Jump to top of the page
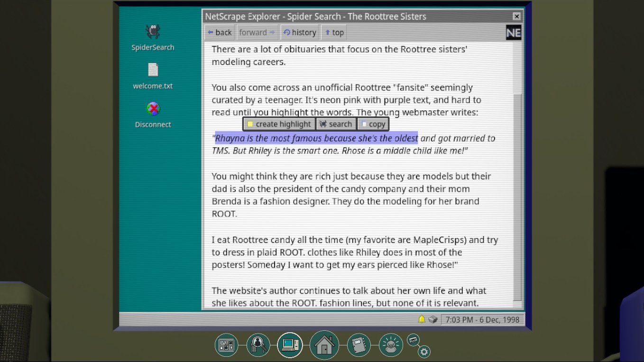 pos(334,32)
